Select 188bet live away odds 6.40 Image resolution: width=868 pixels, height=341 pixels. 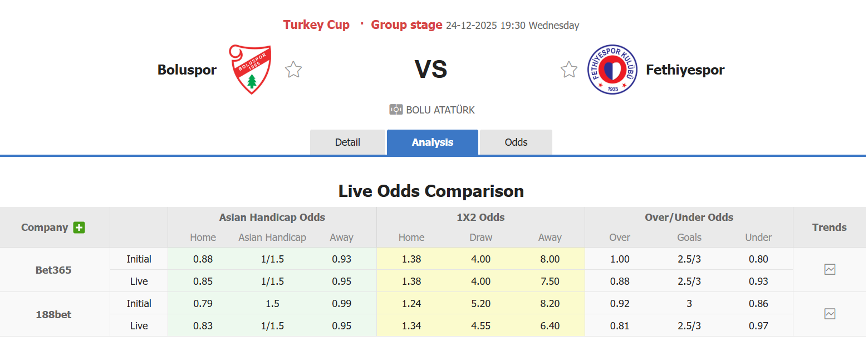coord(550,325)
